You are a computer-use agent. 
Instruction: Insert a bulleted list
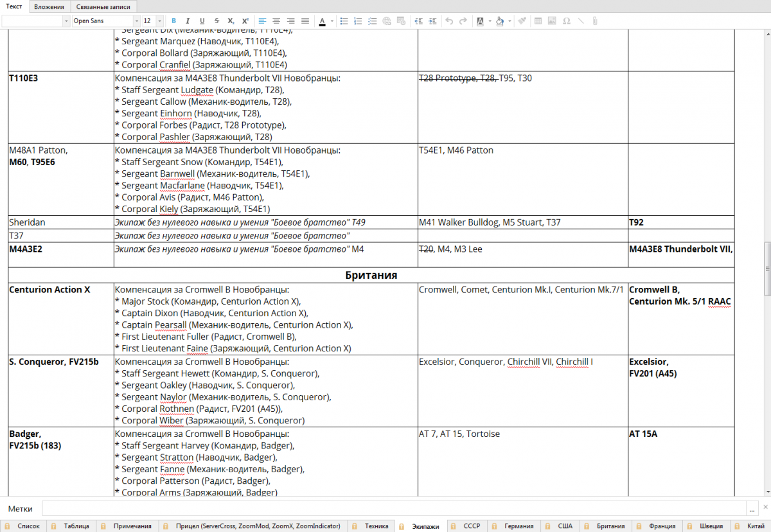click(344, 21)
